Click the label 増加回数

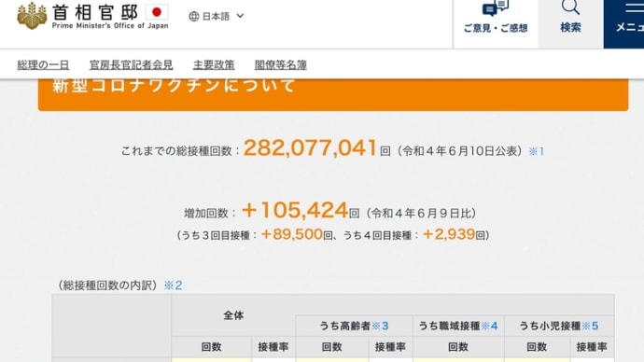coord(205,214)
